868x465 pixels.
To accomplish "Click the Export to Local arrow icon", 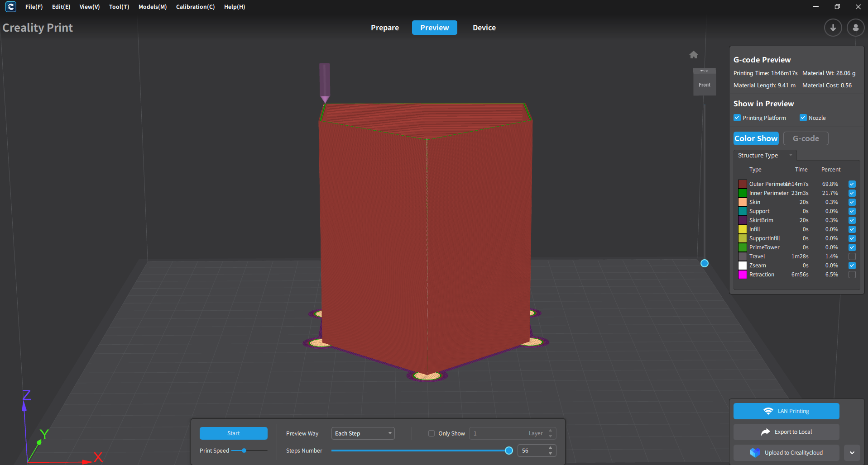I will [765, 432].
